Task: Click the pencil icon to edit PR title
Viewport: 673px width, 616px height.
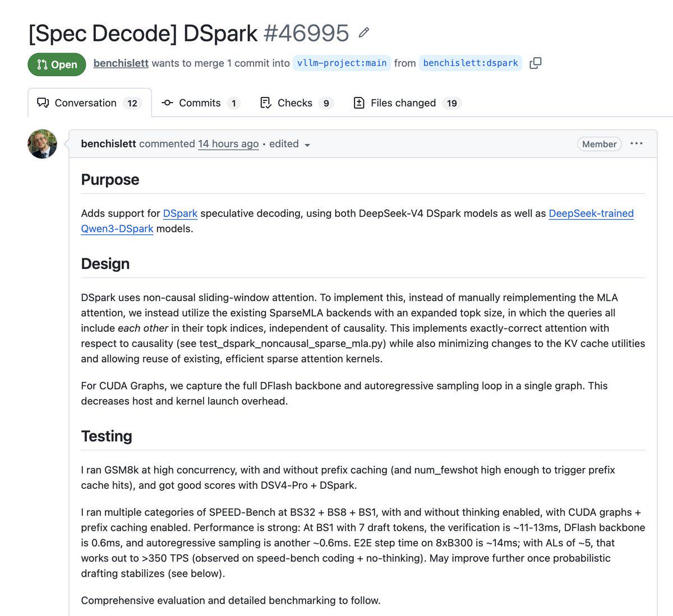Action: 364,33
